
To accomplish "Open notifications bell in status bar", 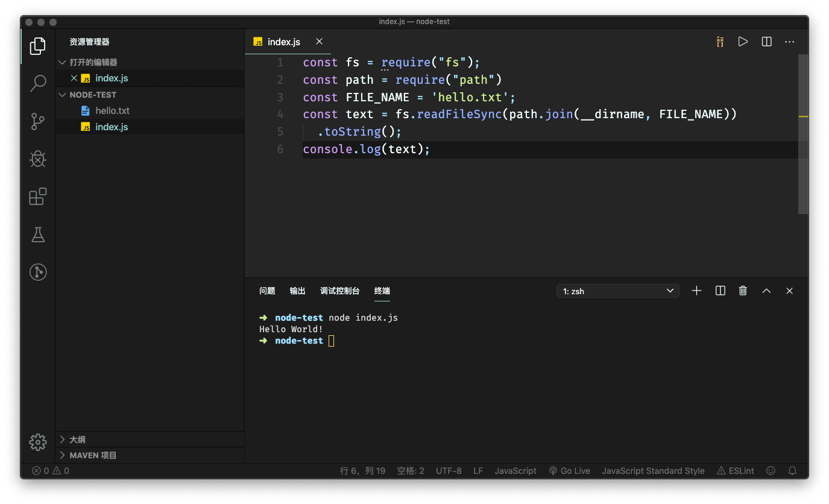I will tap(793, 471).
